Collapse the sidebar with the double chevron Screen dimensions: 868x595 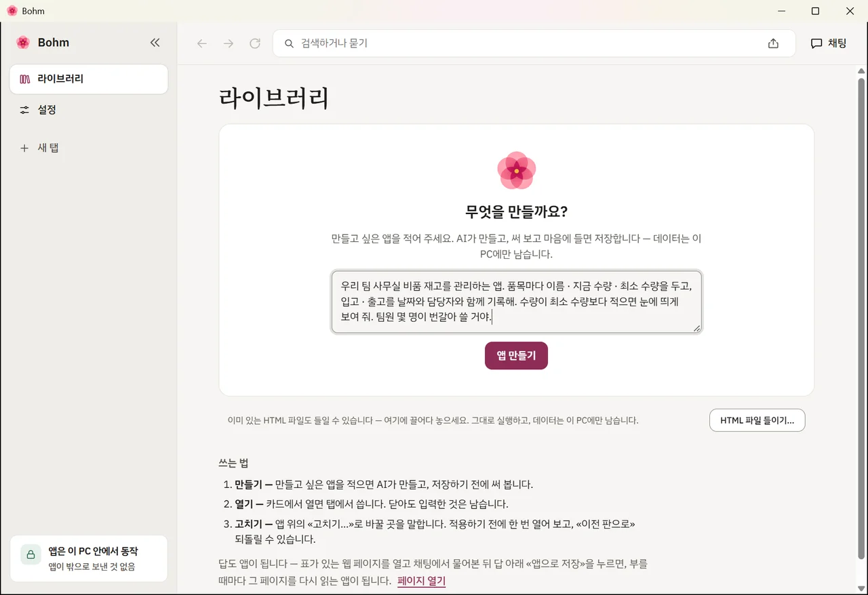[155, 43]
